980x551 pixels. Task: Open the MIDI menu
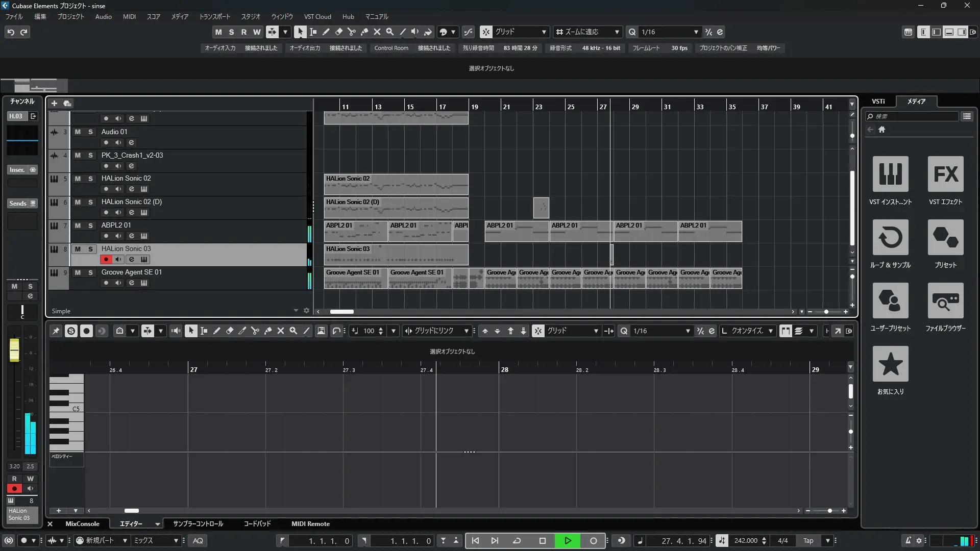point(129,17)
